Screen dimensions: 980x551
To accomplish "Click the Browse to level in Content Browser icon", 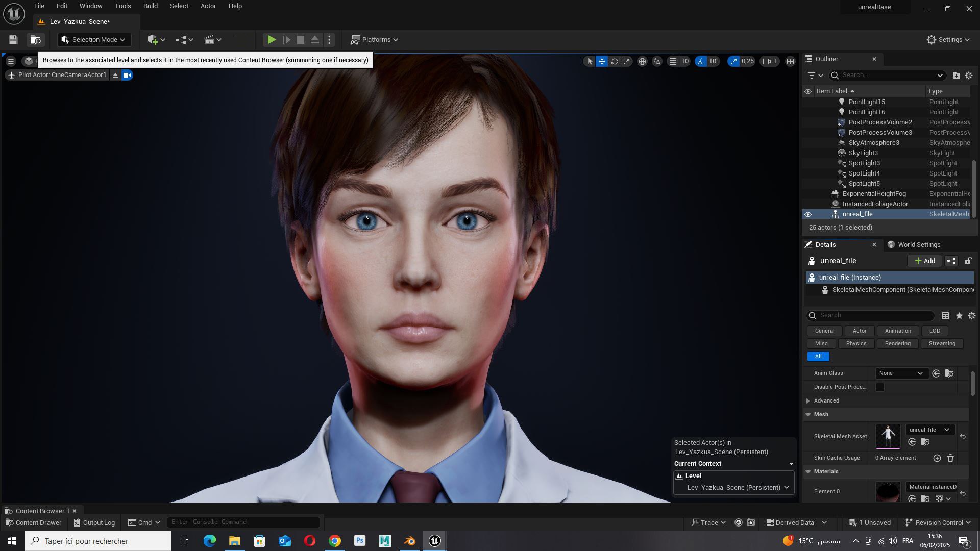I will [x=35, y=40].
